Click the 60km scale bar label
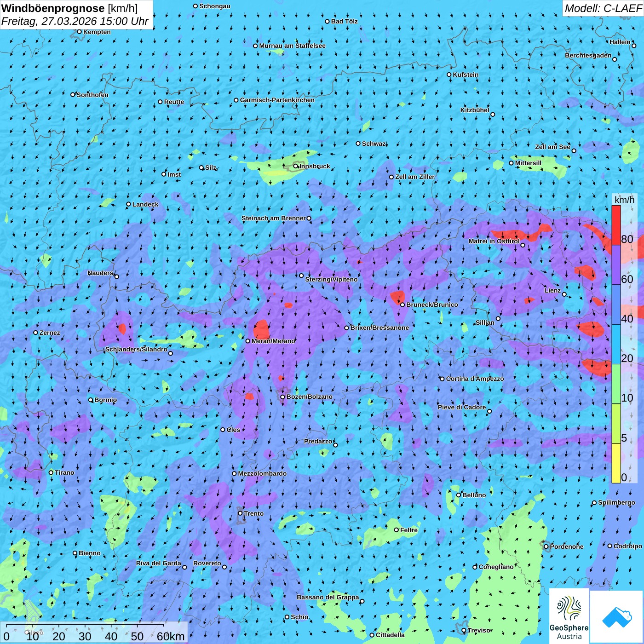The image size is (644, 644). pyautogui.click(x=171, y=636)
